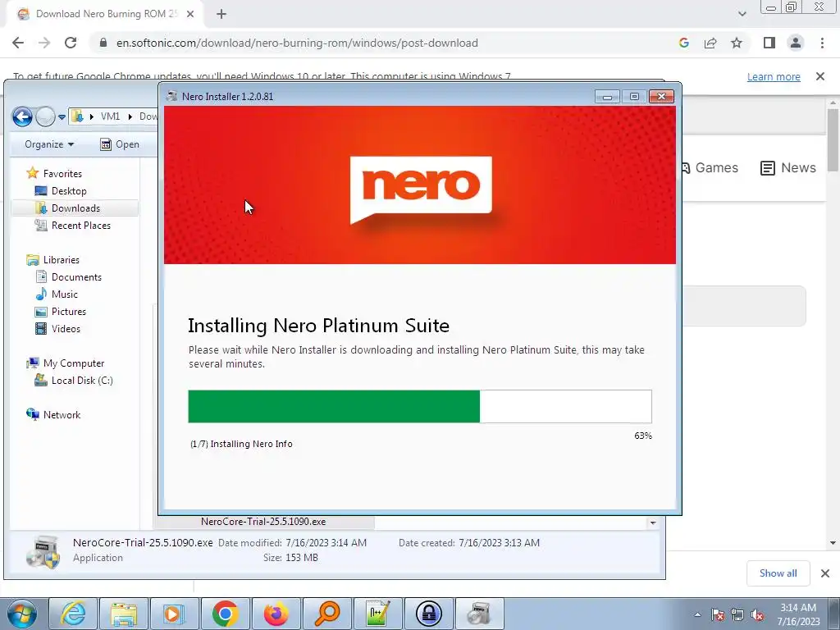Select Desktop in Explorer favorites
The height and width of the screenshot is (630, 840).
pos(69,190)
